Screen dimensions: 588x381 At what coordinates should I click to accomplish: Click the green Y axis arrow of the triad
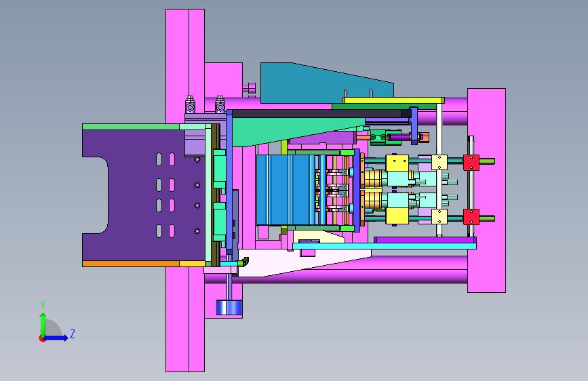[43, 324]
